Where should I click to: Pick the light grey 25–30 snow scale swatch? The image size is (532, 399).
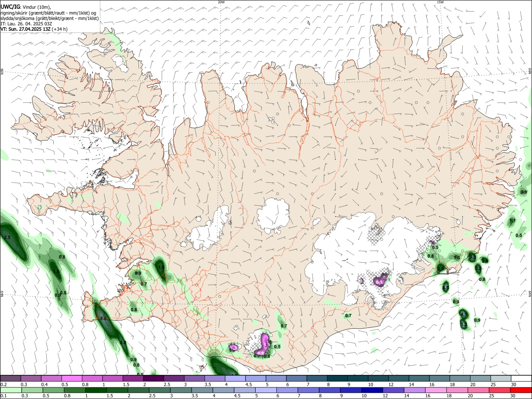pyautogui.click(x=501, y=379)
